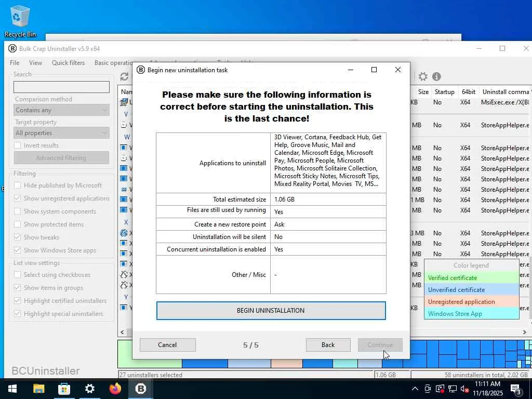Open the Quick filters menu
The height and width of the screenshot is (399, 532).
tap(68, 63)
